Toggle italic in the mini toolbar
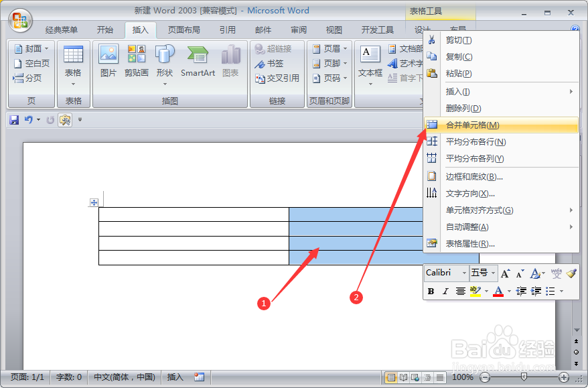The height and width of the screenshot is (388, 588). pos(445,292)
